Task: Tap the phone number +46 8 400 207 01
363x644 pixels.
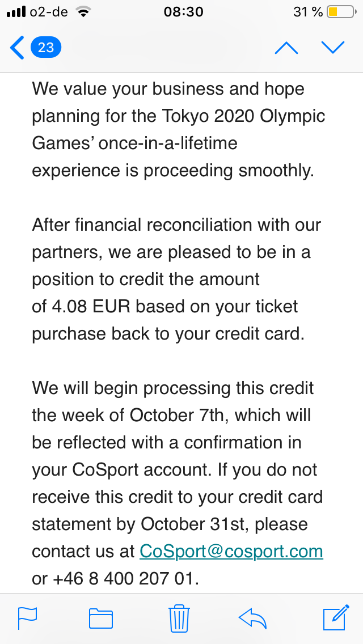Action: click(x=125, y=578)
